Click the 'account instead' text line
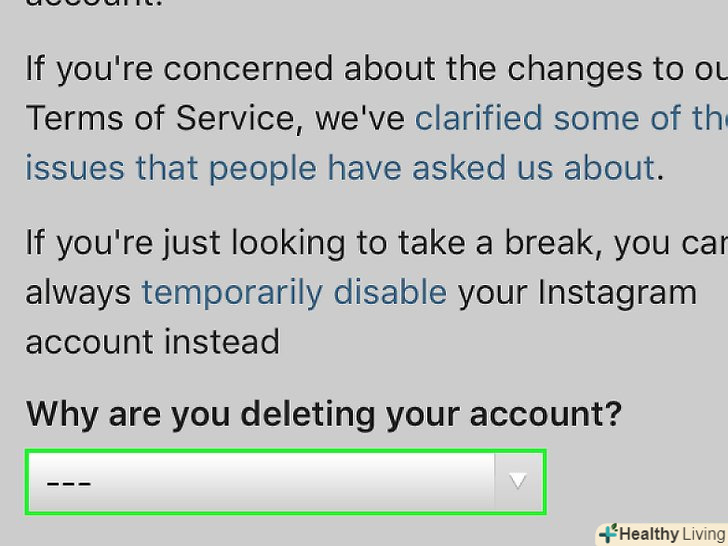This screenshot has width=728, height=546. pos(152,341)
